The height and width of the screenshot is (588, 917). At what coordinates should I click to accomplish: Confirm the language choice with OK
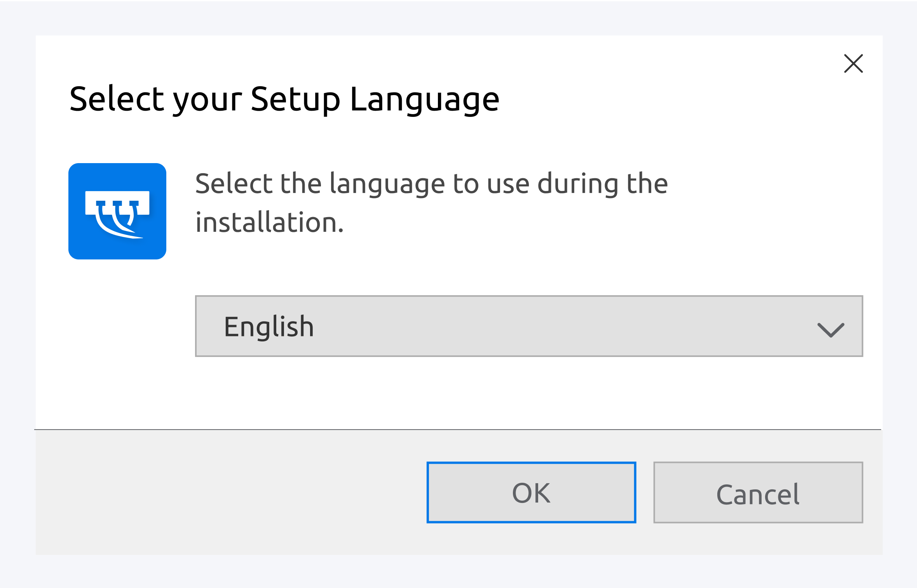tap(531, 492)
